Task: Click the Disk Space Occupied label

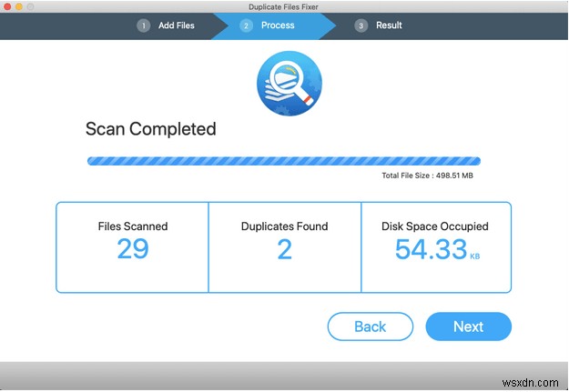Action: click(x=435, y=226)
